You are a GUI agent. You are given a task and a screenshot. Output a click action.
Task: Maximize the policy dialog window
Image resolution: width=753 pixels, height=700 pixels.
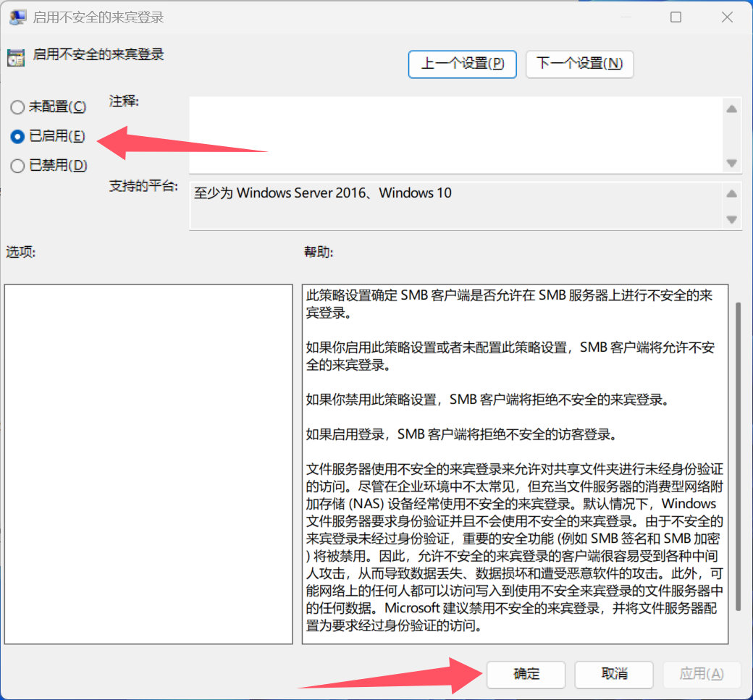click(x=676, y=17)
